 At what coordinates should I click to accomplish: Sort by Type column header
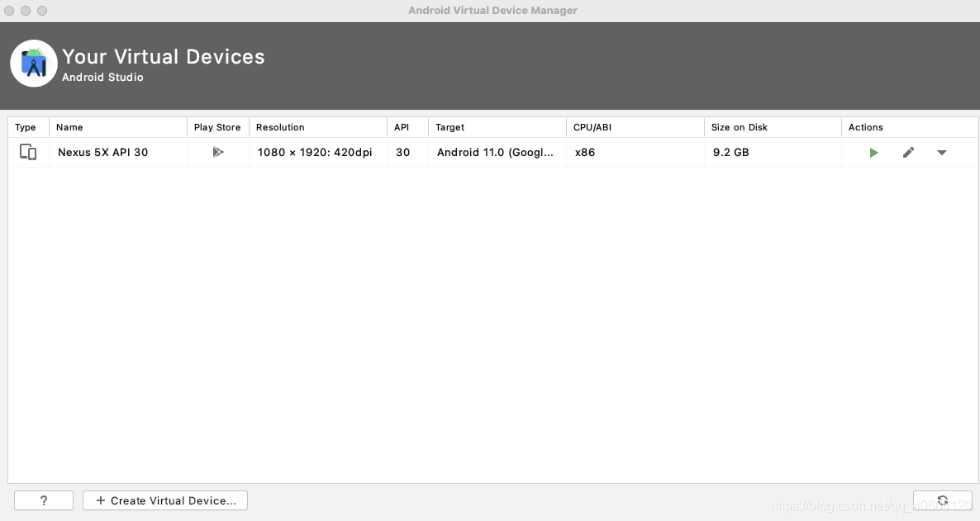28,127
